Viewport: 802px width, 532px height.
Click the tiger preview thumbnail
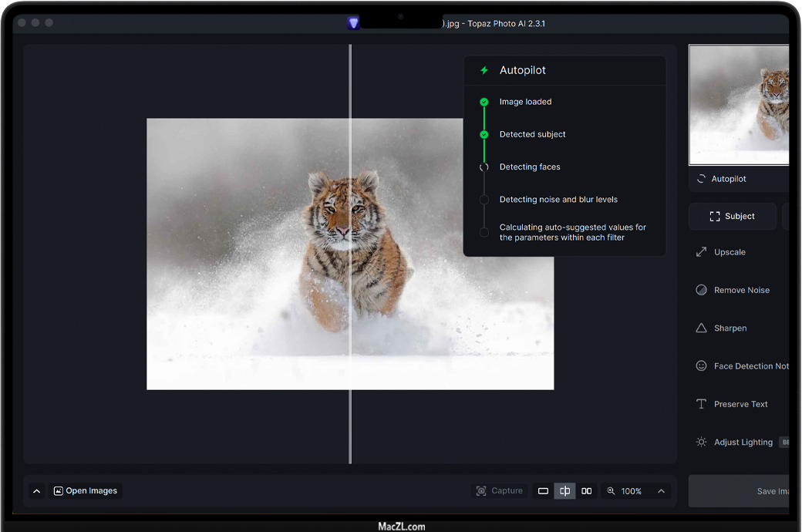739,105
